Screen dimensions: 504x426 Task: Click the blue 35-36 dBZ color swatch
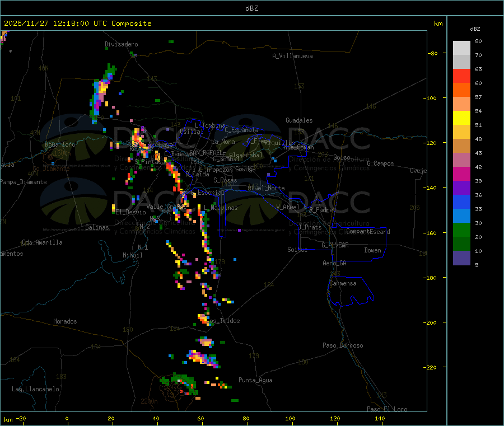tap(461, 202)
